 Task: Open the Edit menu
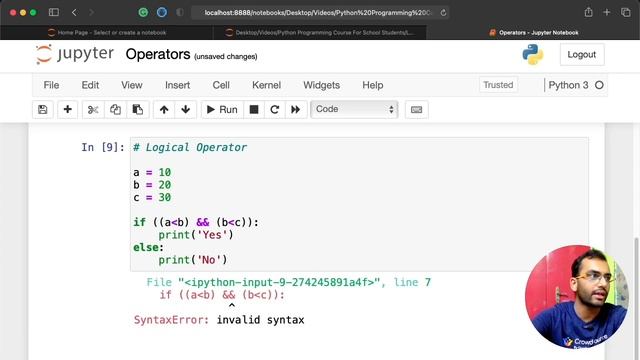(90, 85)
